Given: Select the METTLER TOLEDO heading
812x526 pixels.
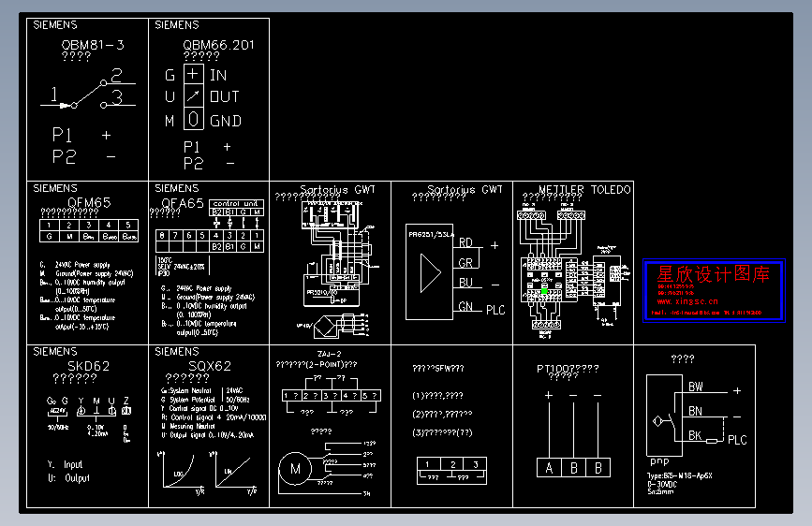Looking at the screenshot, I should [584, 189].
